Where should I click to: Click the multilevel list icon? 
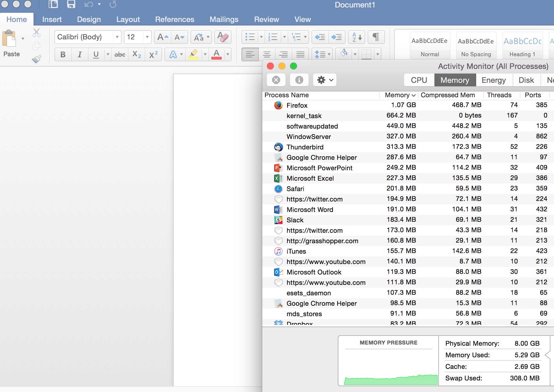(x=296, y=37)
